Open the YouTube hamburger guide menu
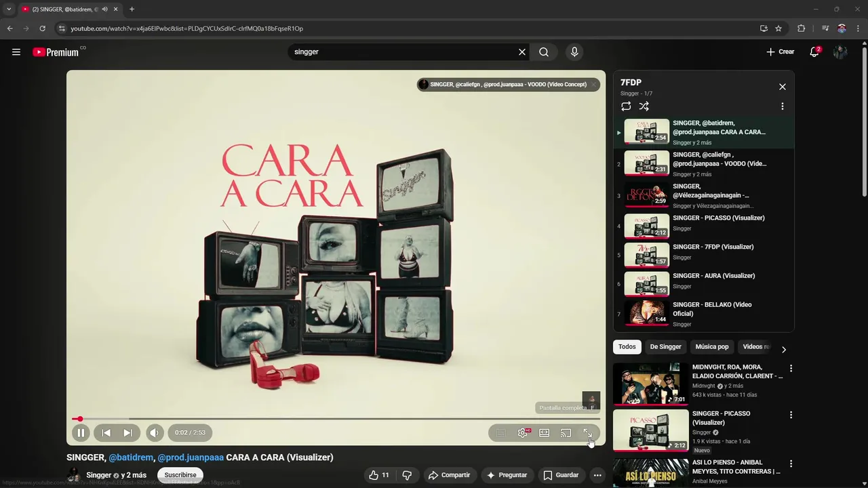Screen dimensions: 868x488 (x=16, y=52)
